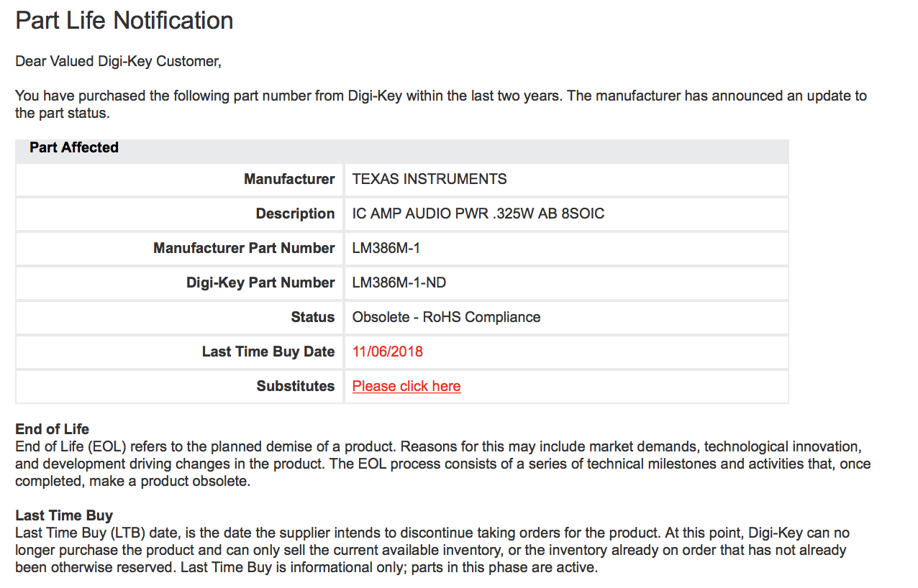Image resolution: width=918 pixels, height=588 pixels.
Task: Select the 'Substitutes' row label
Action: click(x=296, y=386)
